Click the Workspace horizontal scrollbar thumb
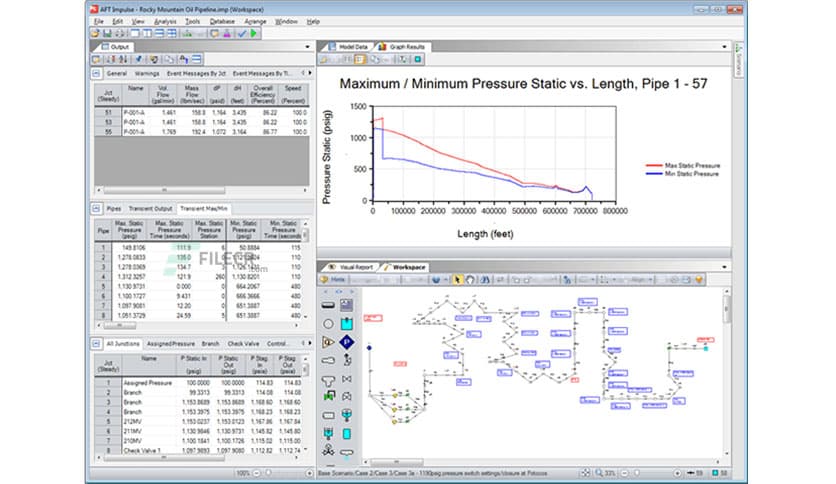 [397, 462]
